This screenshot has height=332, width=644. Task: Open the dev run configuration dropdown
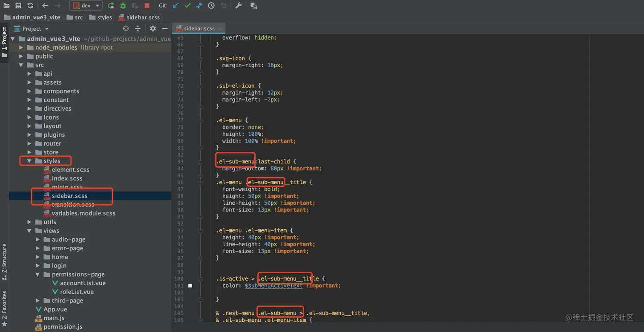pyautogui.click(x=86, y=6)
